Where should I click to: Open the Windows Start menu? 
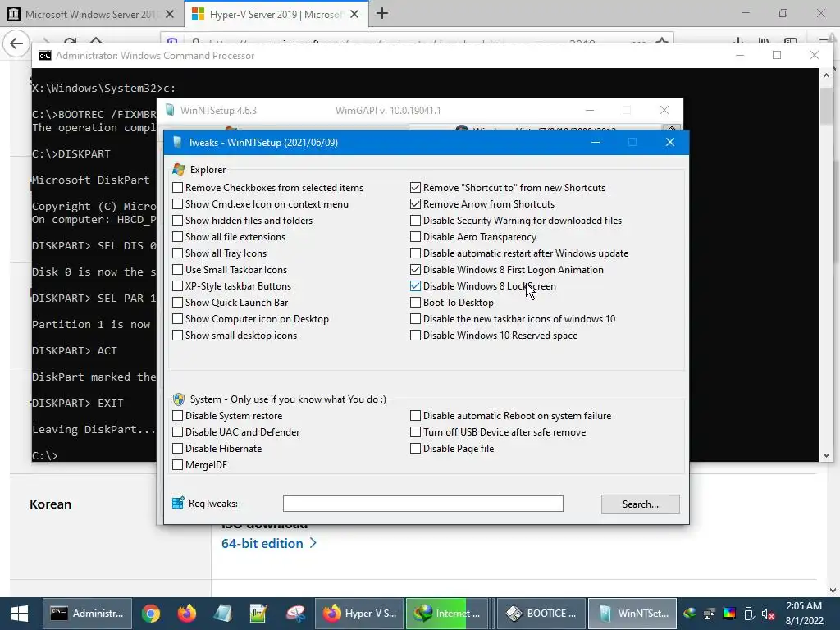point(20,614)
